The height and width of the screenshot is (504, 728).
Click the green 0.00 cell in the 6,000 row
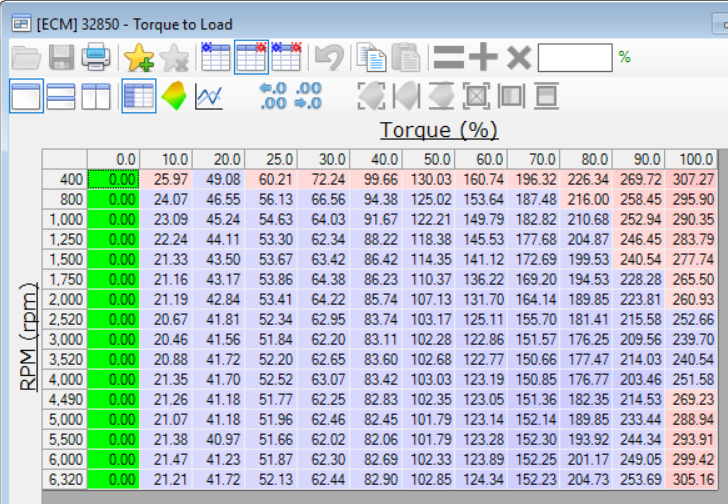[x=113, y=459]
